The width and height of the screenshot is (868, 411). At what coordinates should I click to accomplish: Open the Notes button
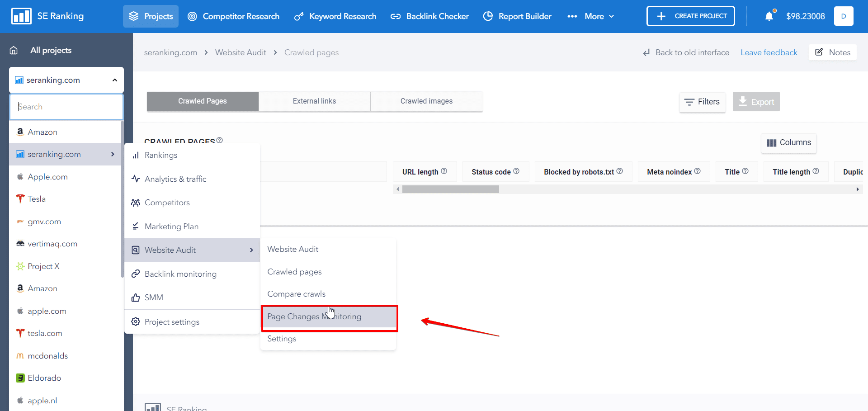point(832,52)
